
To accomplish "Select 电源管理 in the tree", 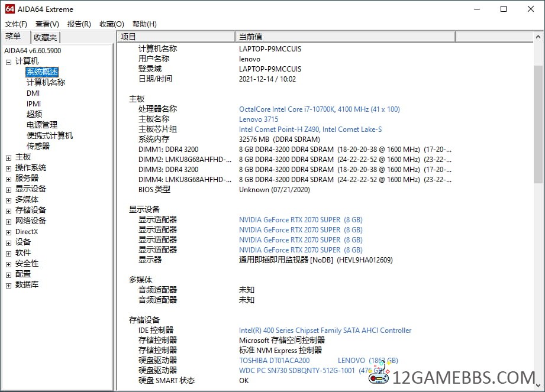I will click(42, 125).
